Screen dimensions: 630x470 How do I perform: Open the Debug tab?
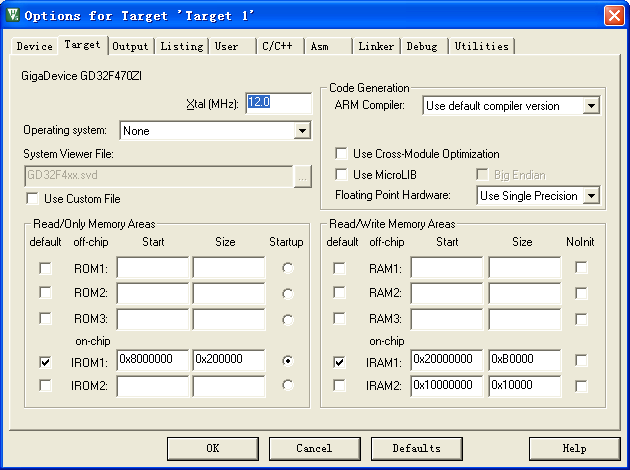tap(421, 46)
